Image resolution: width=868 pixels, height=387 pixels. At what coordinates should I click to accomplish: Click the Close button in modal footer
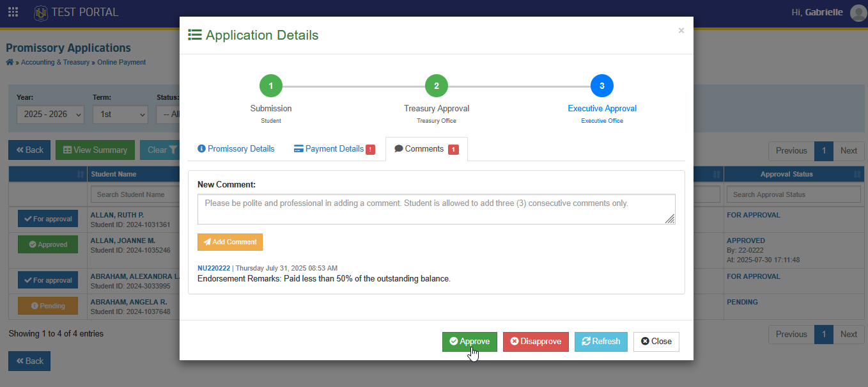tap(656, 342)
